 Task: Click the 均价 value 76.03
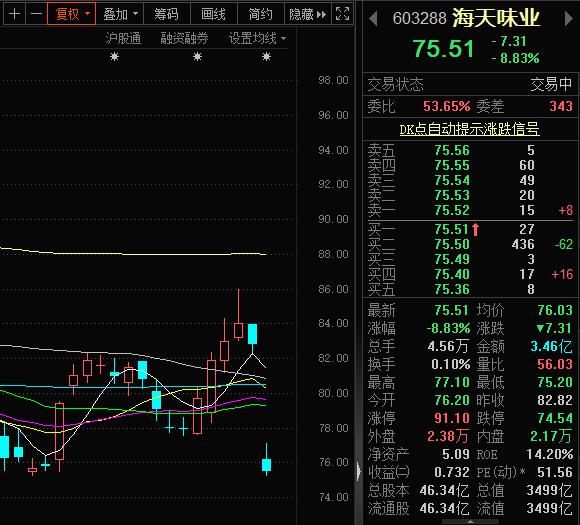coord(555,310)
